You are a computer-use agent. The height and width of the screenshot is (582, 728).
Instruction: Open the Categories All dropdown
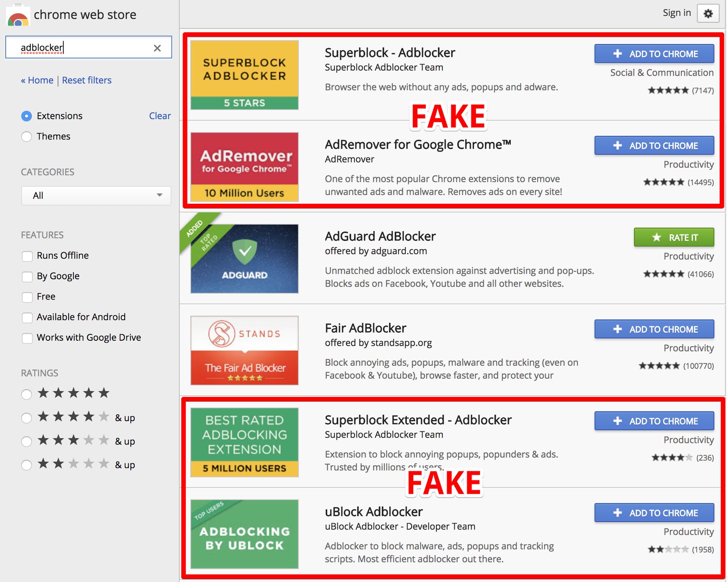(96, 196)
